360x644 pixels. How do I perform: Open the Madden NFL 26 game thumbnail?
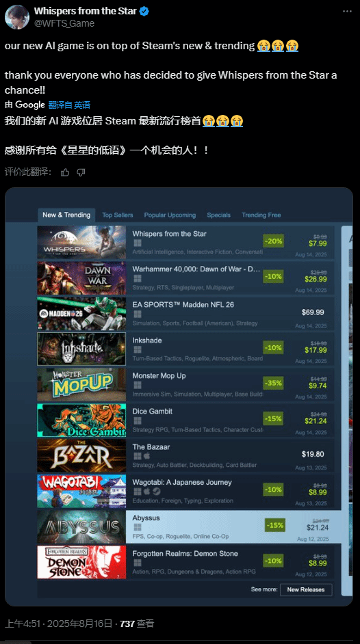coord(81,313)
